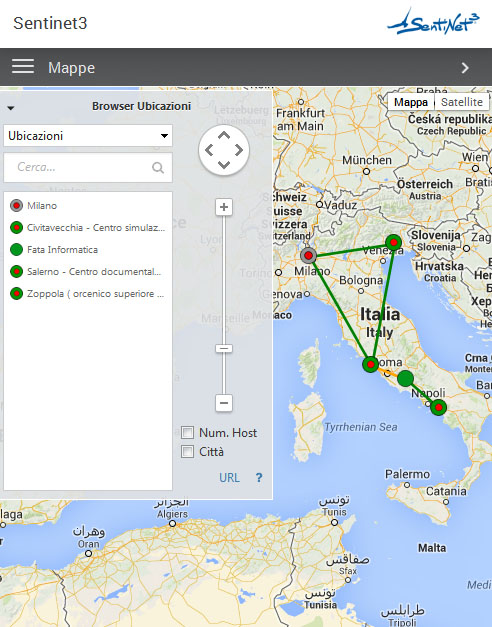Collapse the Browser Ubicazioni panel
Viewport: 492px width, 627px height.
[11, 108]
